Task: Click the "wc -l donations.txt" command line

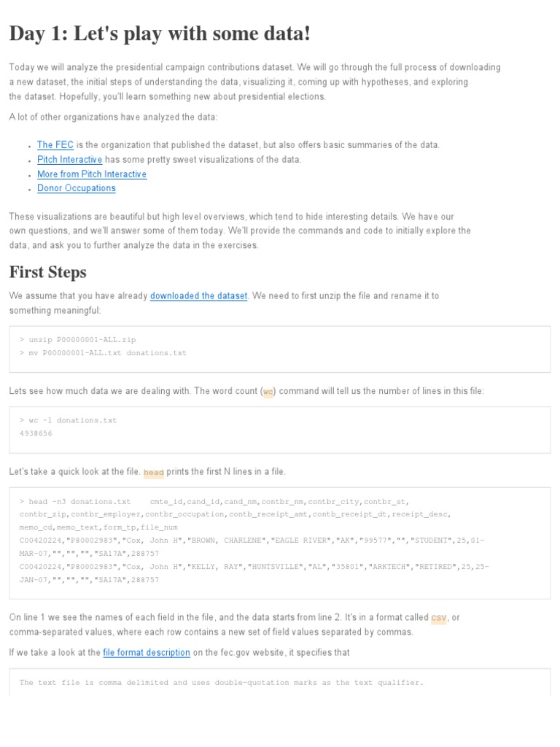Action: (x=69, y=420)
